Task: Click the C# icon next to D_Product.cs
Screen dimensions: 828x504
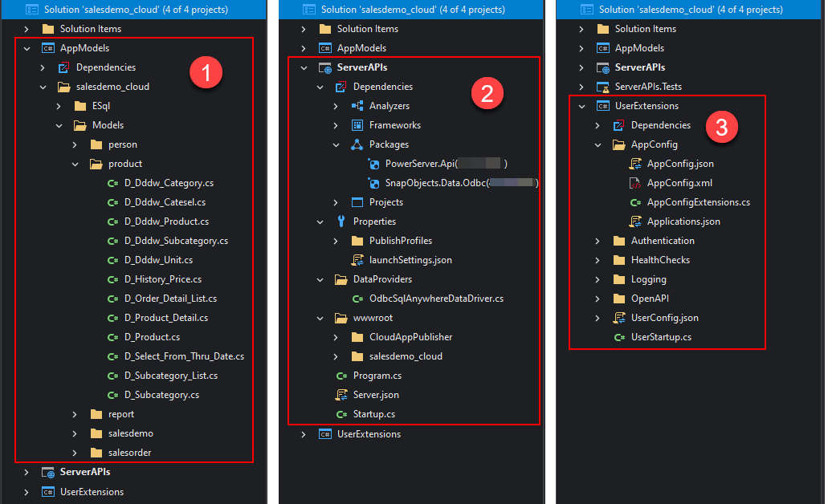Action: coord(112,337)
